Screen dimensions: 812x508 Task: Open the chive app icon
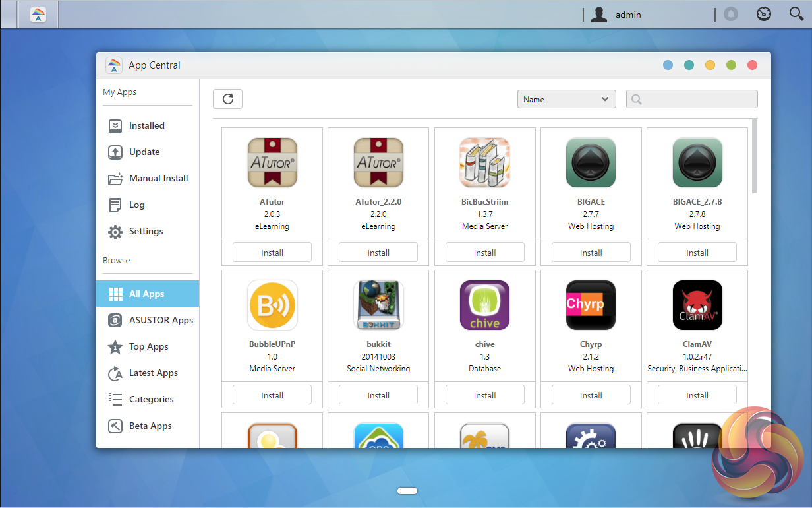(x=484, y=305)
